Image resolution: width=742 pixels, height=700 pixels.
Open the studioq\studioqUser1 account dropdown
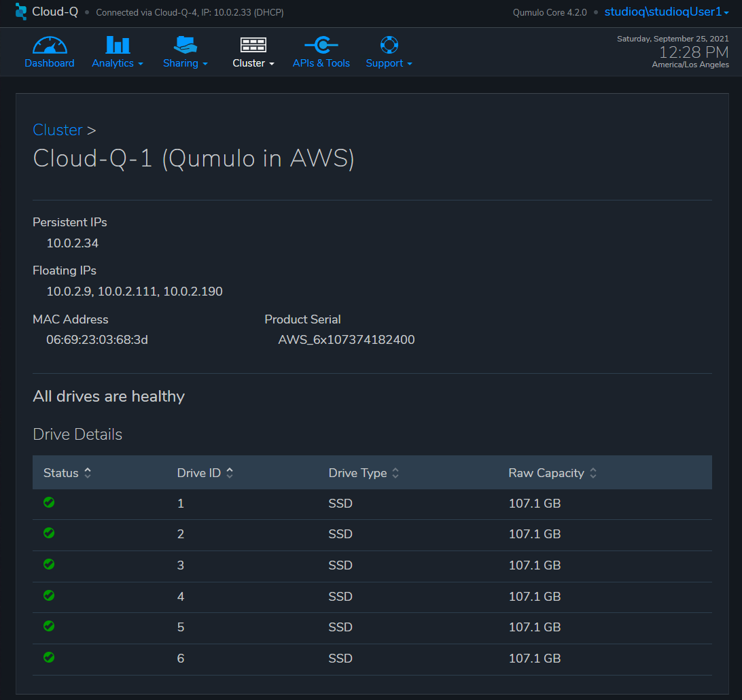(667, 12)
